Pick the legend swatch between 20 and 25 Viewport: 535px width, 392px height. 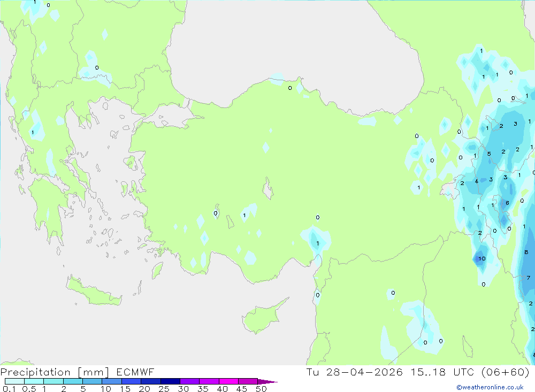click(151, 381)
